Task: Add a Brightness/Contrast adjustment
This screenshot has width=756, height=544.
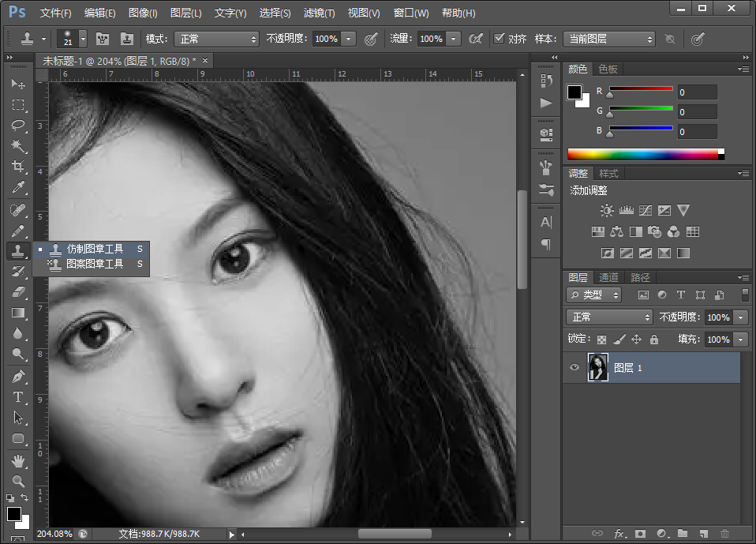Action: pyautogui.click(x=607, y=210)
